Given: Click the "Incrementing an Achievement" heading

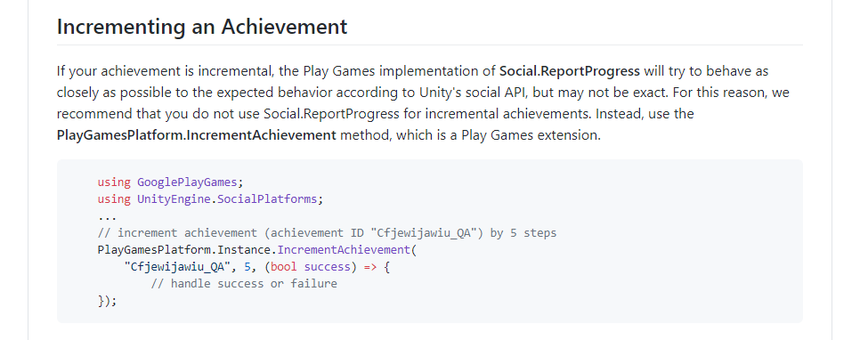Looking at the screenshot, I should pos(202,27).
